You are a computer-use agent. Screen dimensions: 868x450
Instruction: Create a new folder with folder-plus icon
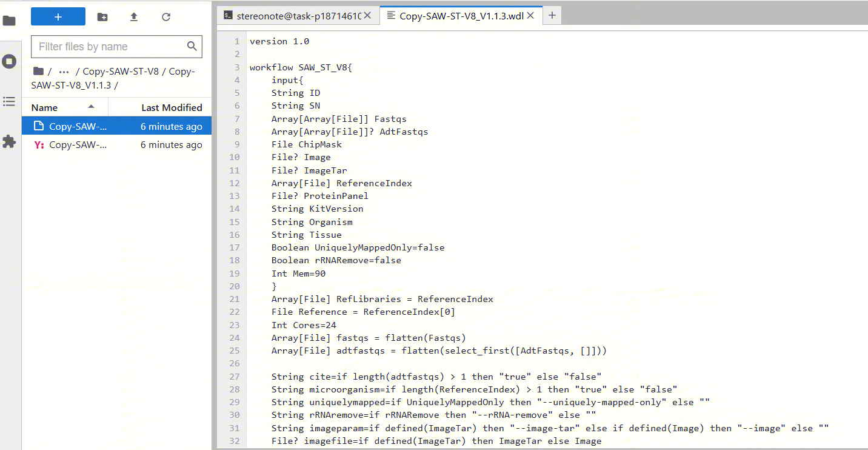point(102,17)
